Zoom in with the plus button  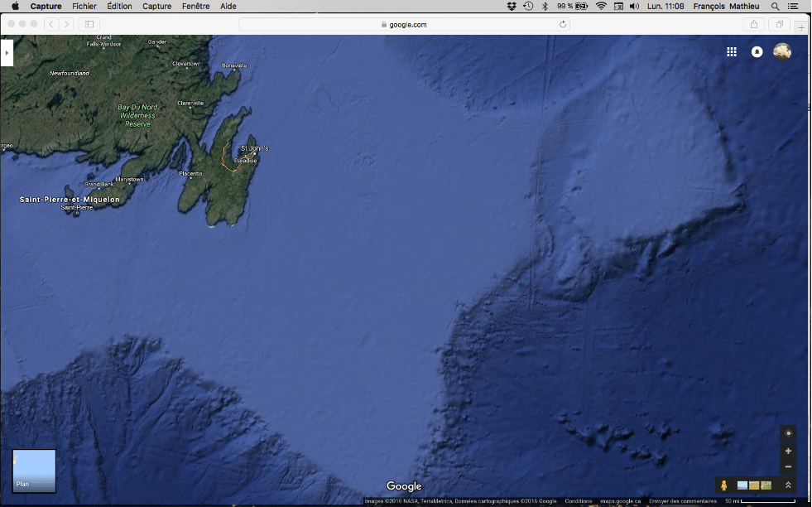(788, 451)
